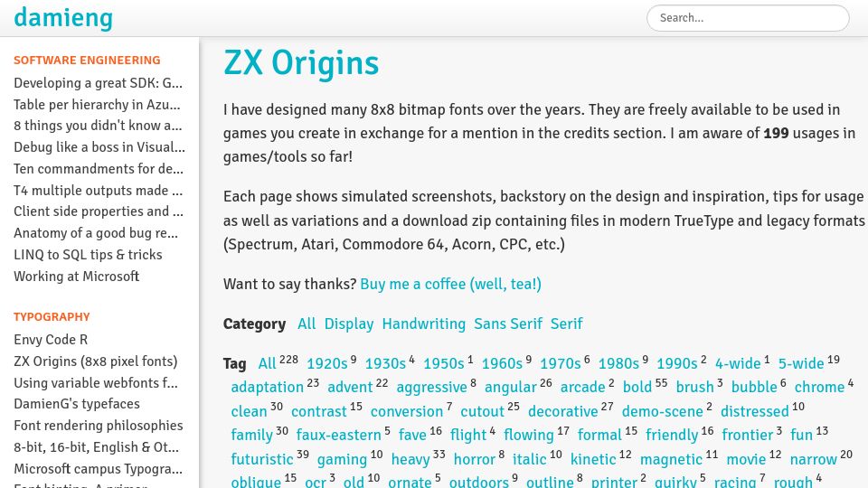The width and height of the screenshot is (868, 488).
Task: Filter by the 1970s tag
Action: click(561, 363)
